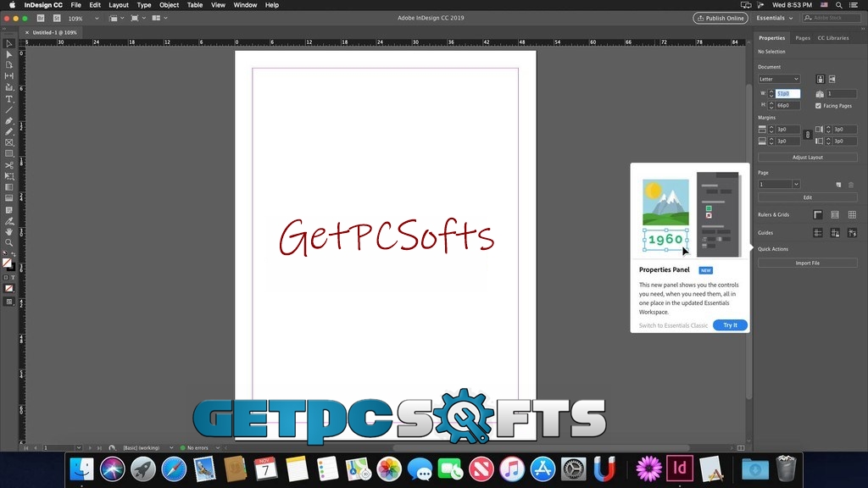Toggle lock guides icon
Image resolution: width=868 pixels, height=488 pixels.
835,233
